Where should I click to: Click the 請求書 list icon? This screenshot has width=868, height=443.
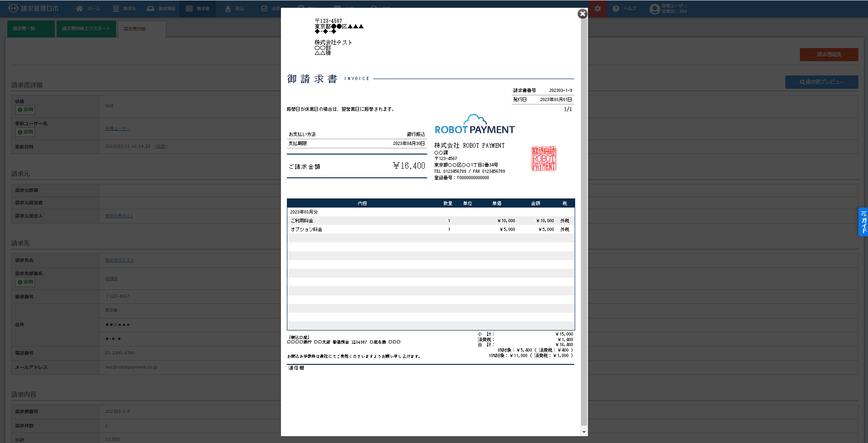189,9
